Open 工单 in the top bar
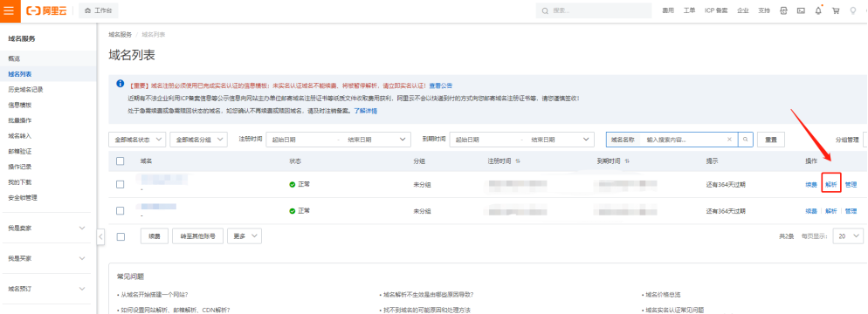 (689, 11)
